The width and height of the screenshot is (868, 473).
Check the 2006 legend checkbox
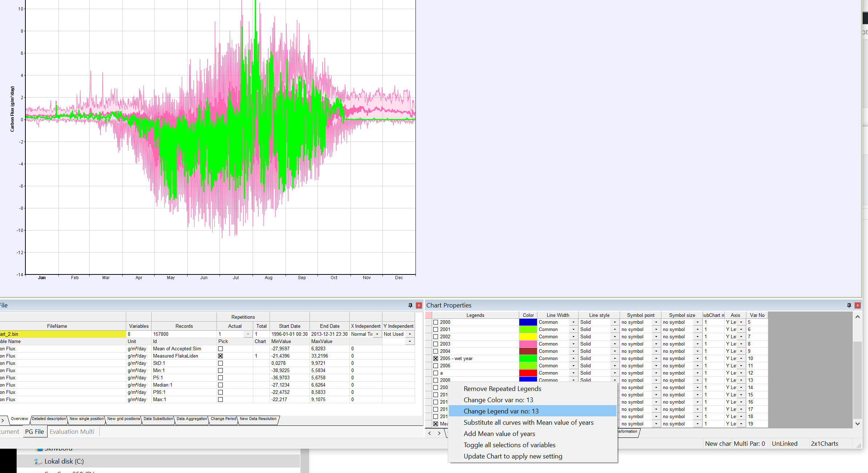pos(436,366)
